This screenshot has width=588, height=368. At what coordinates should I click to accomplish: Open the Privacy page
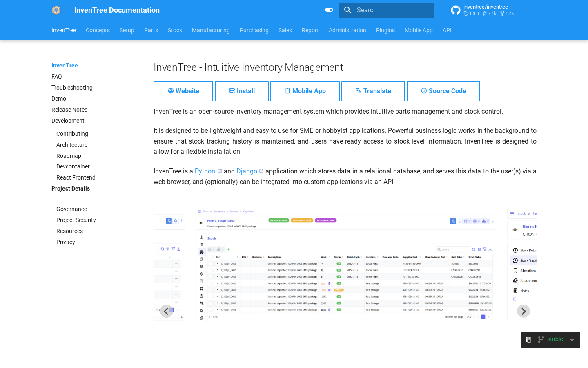coord(66,242)
